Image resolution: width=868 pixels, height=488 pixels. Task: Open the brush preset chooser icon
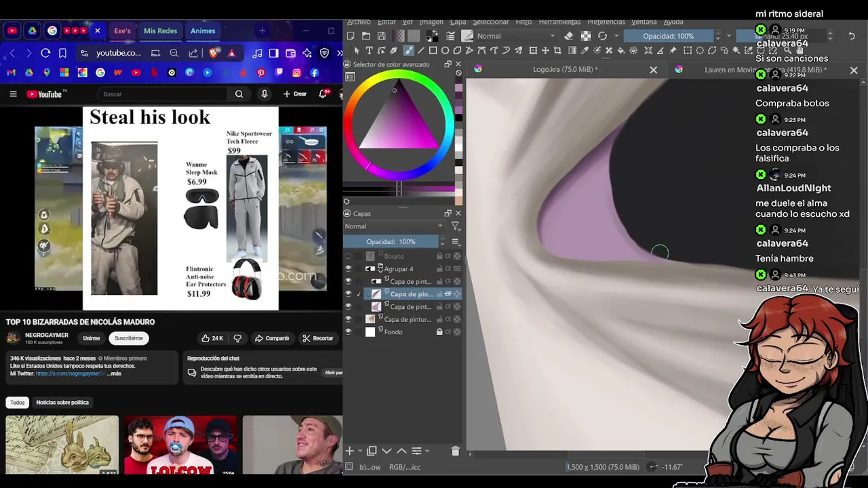coord(467,36)
